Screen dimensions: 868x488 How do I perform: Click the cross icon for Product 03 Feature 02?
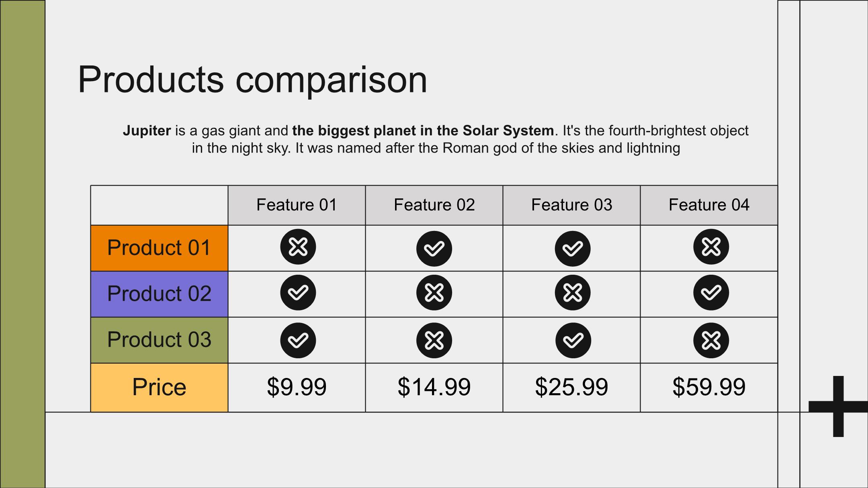click(434, 340)
